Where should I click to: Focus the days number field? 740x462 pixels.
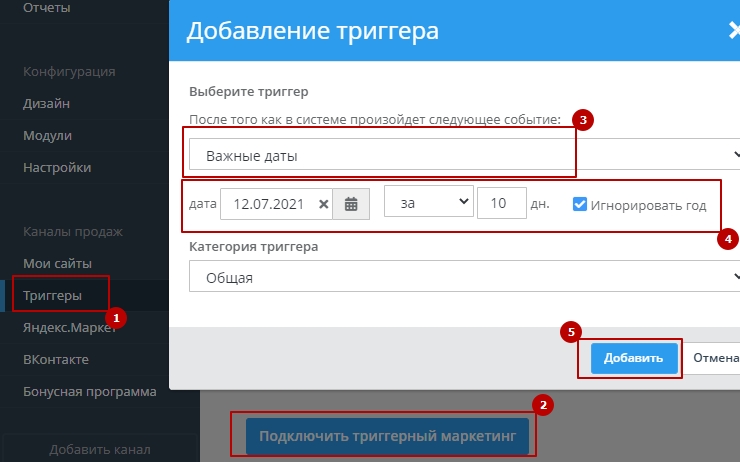501,204
